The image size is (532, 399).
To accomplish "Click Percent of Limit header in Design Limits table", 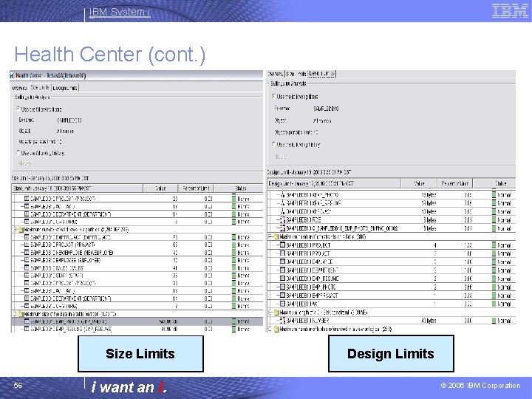I will click(455, 183).
